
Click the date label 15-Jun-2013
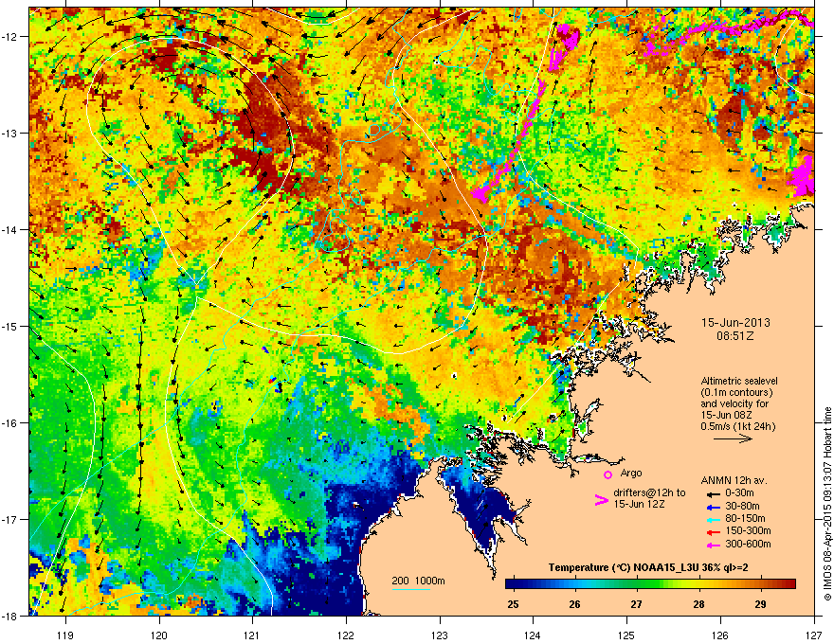pyautogui.click(x=735, y=323)
